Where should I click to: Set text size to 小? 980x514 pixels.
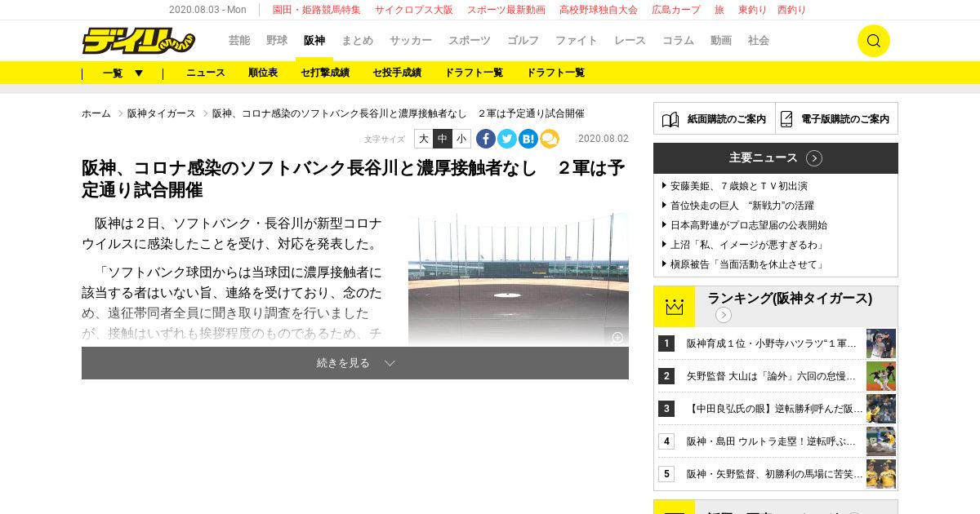pyautogui.click(x=461, y=139)
